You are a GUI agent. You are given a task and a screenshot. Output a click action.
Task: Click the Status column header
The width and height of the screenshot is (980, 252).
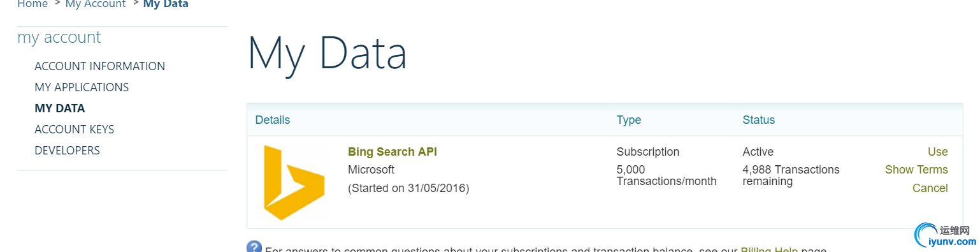[759, 120]
